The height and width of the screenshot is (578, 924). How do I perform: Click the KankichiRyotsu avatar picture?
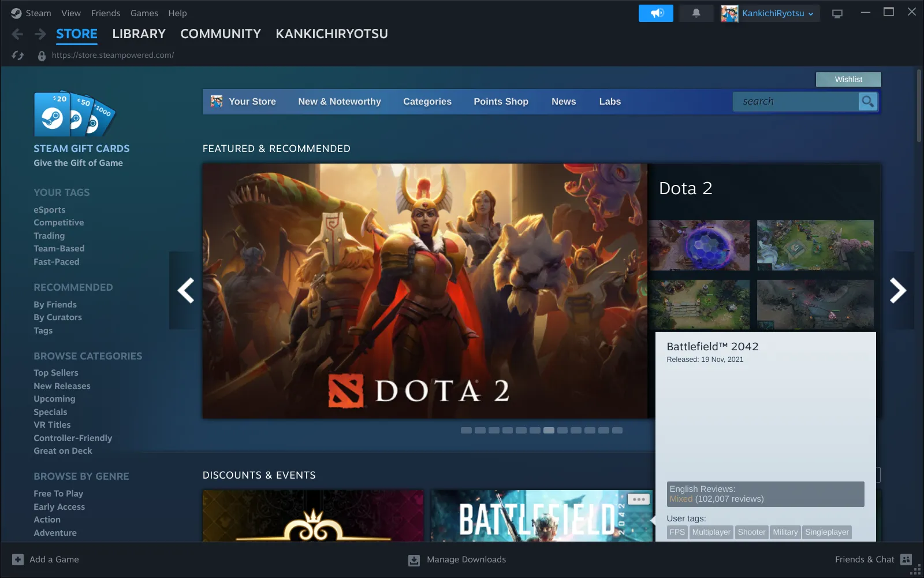[x=729, y=13]
